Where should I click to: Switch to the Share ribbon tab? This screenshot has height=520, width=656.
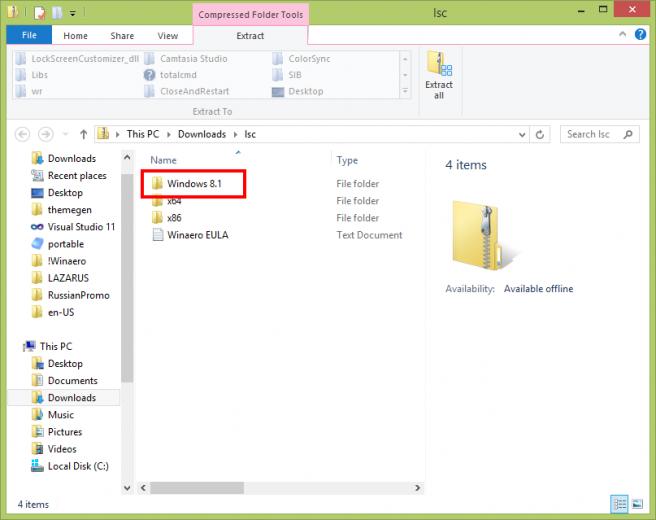[x=122, y=36]
